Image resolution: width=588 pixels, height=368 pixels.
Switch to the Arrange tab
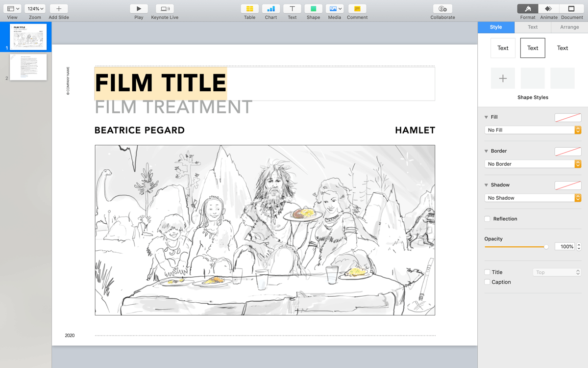pos(569,27)
